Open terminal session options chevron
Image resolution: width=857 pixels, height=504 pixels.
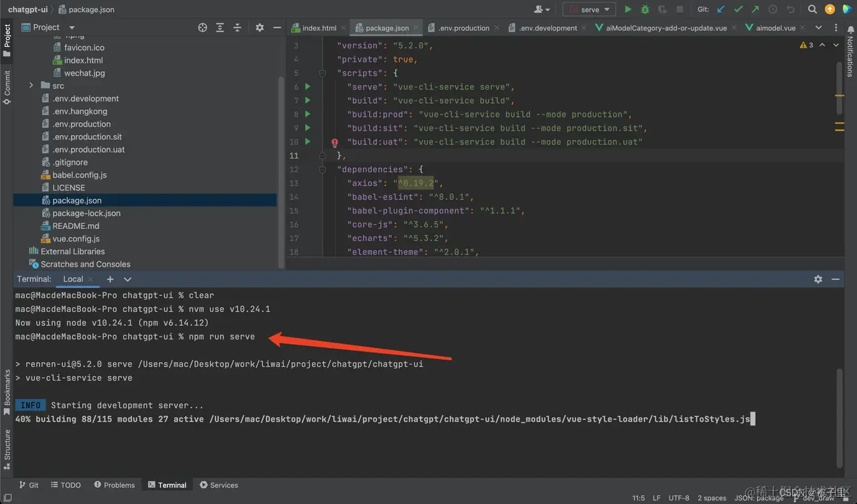click(127, 279)
